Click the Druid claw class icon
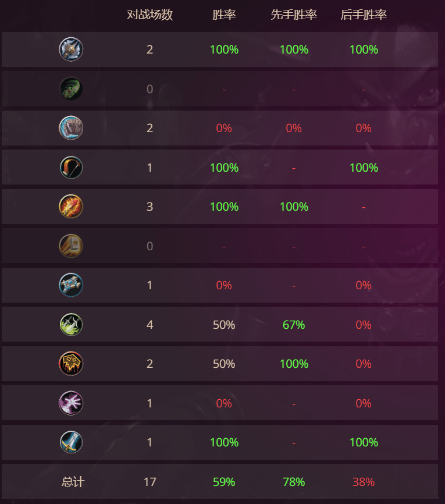Image resolution: width=445 pixels, height=504 pixels. point(71,128)
